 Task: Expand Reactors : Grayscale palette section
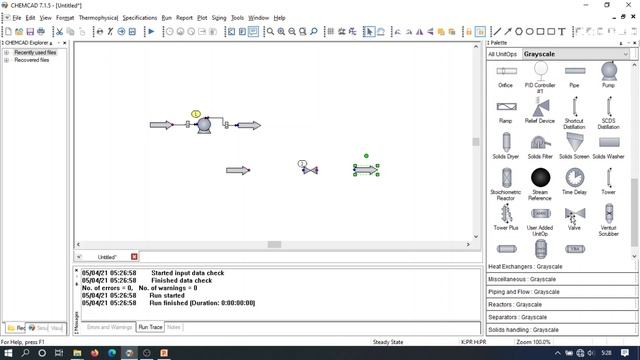562,304
